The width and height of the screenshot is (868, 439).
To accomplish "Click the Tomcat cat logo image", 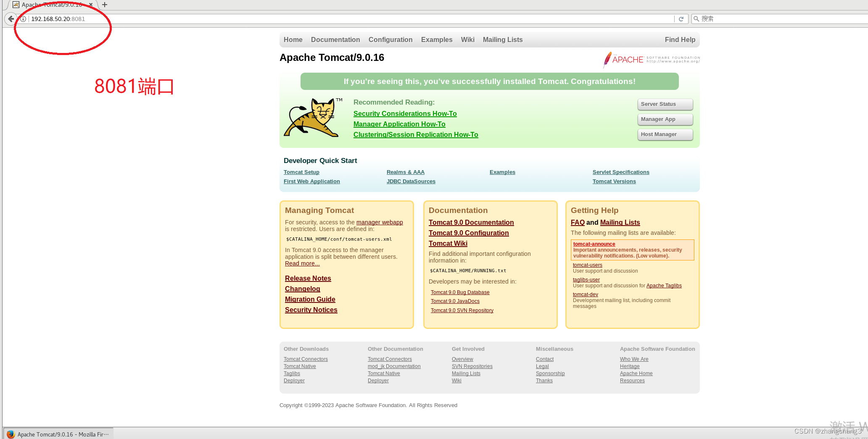I will click(x=313, y=118).
